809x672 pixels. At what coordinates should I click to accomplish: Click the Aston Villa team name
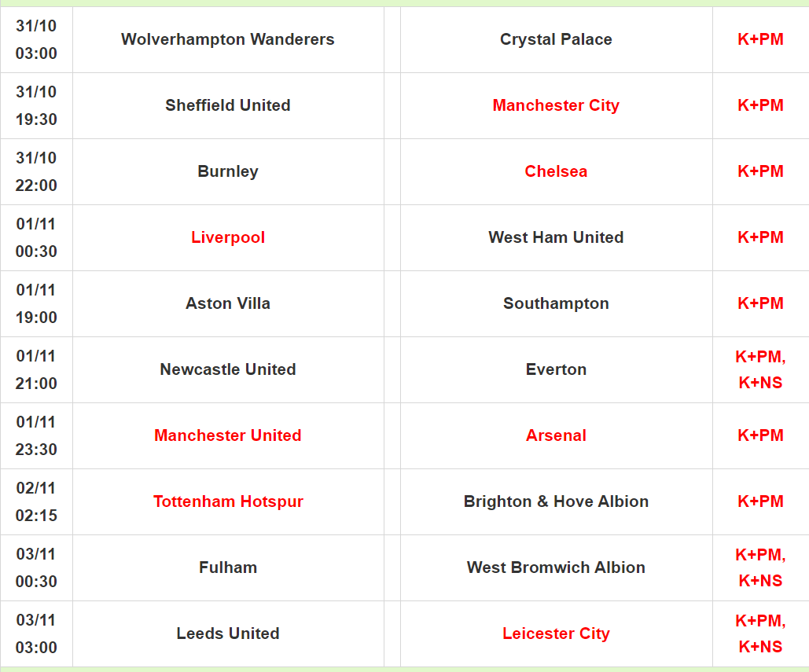point(228,303)
